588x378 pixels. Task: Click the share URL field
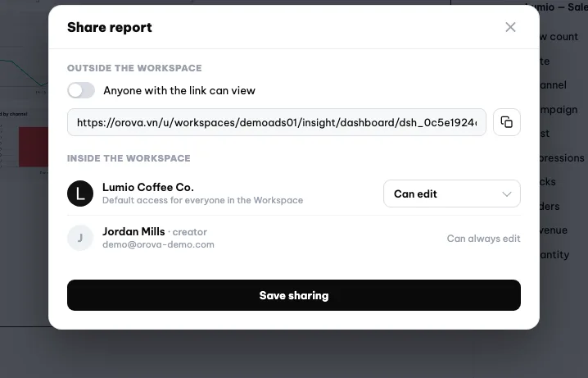pos(277,122)
